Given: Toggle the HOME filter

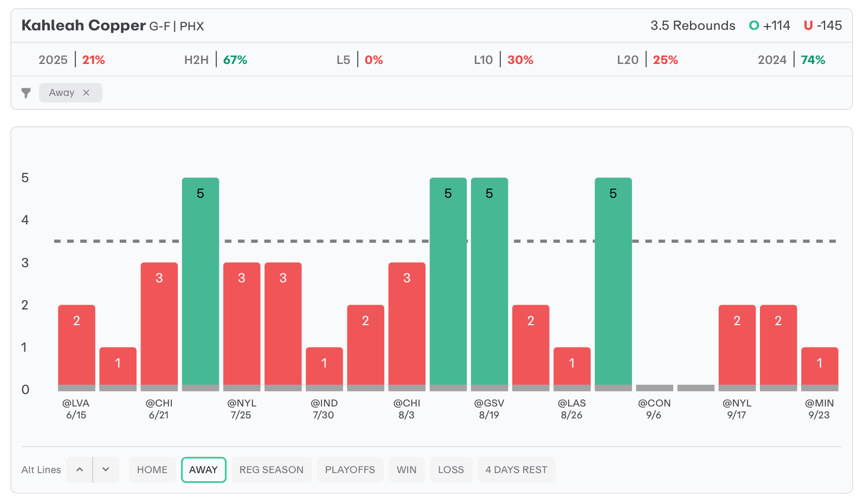Looking at the screenshot, I should 152,469.
